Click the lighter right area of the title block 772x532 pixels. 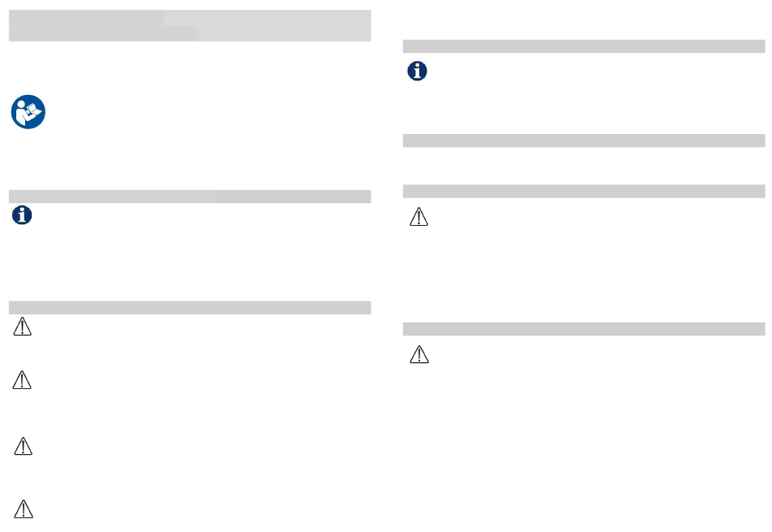284,26
